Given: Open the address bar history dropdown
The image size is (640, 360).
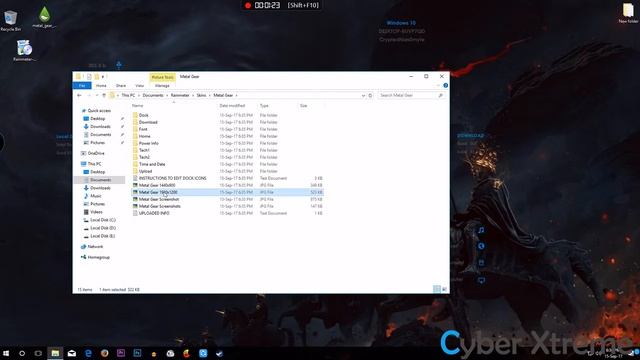Looking at the screenshot, I should point(363,96).
